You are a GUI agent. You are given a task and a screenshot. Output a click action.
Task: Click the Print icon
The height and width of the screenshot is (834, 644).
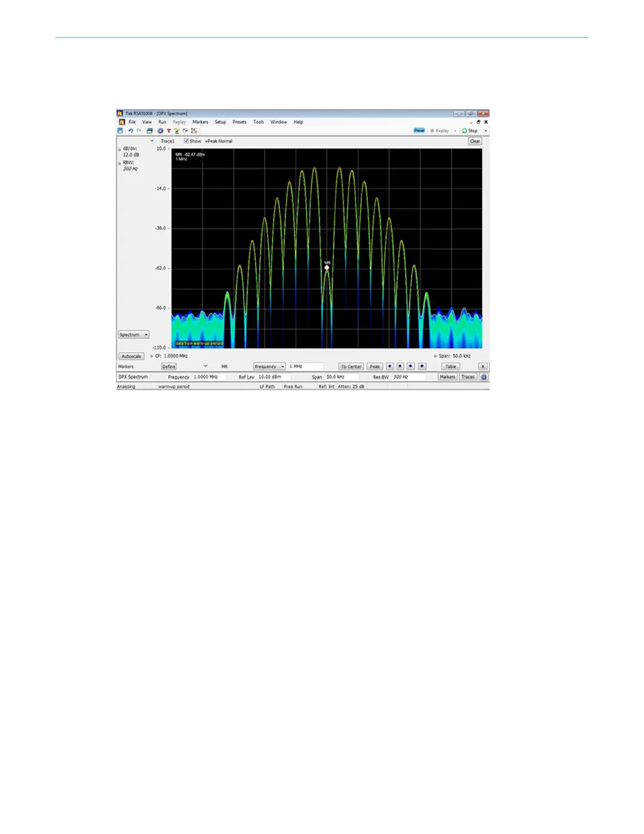[x=149, y=131]
